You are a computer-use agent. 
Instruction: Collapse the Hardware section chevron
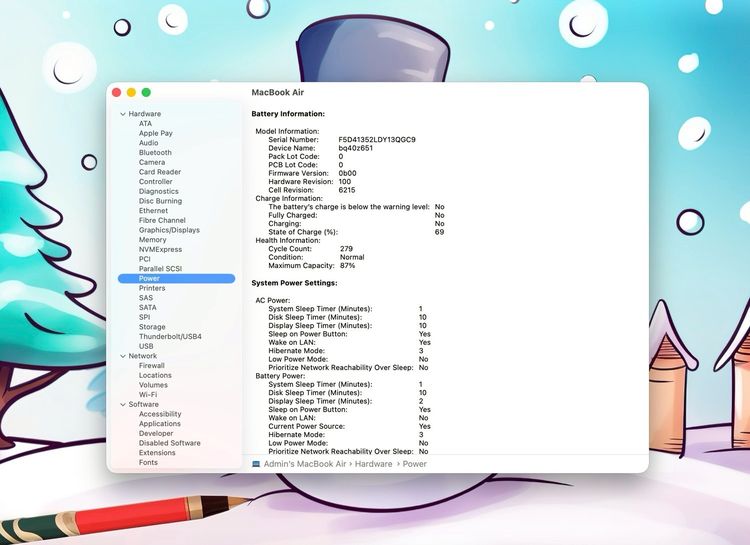click(123, 114)
